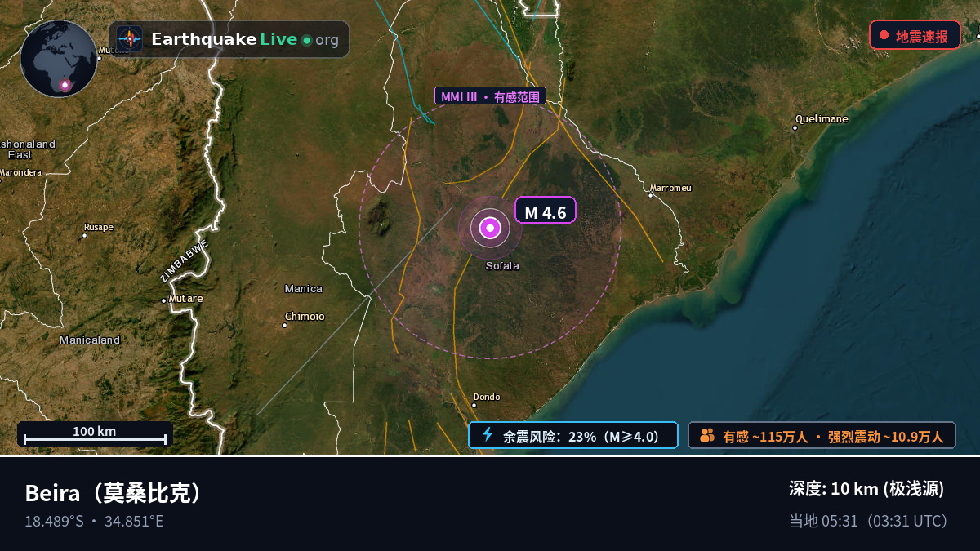The image size is (980, 551).
Task: Click the Rusape town label
Action: (99, 228)
